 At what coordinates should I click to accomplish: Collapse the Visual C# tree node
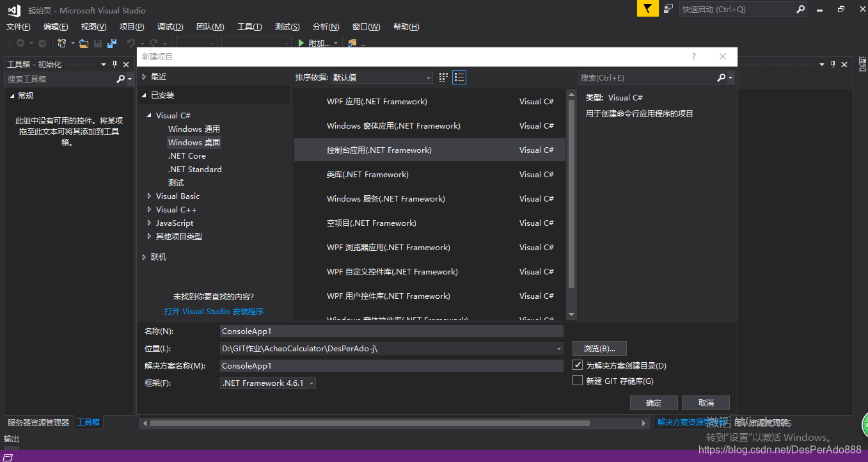click(x=149, y=116)
